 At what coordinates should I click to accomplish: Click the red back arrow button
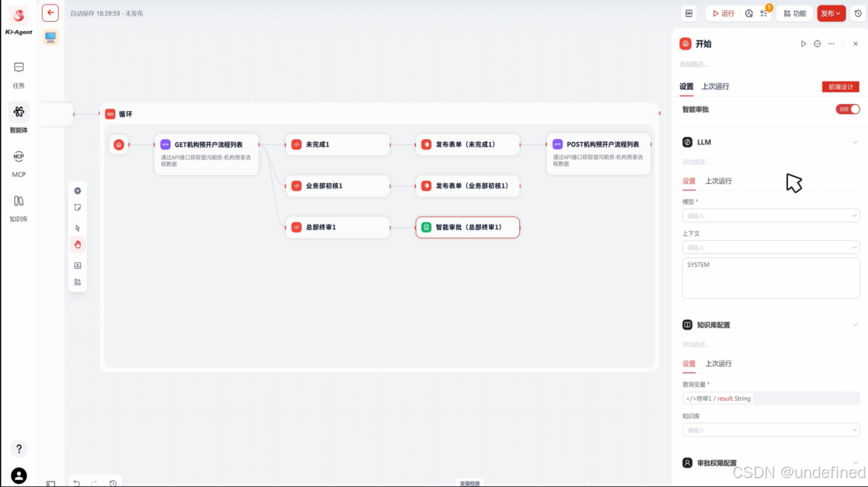click(50, 13)
